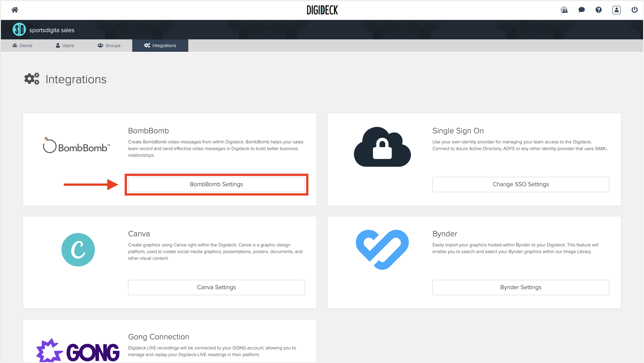
Task: Open Canva Settings
Action: point(217,287)
